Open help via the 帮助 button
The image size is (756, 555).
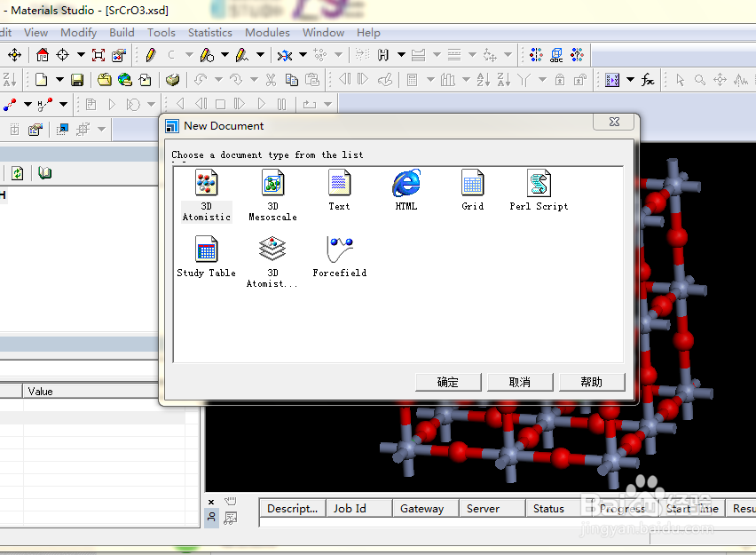point(592,382)
